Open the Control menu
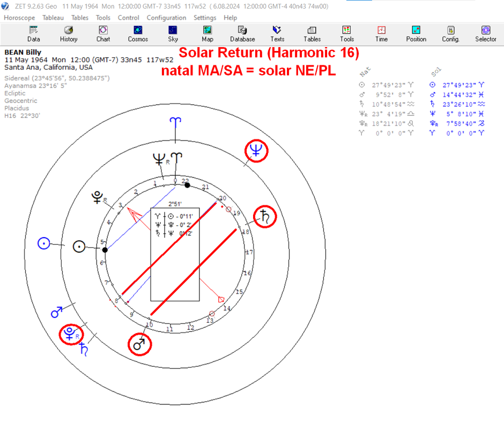Screen dimensions: 504x429 128,18
